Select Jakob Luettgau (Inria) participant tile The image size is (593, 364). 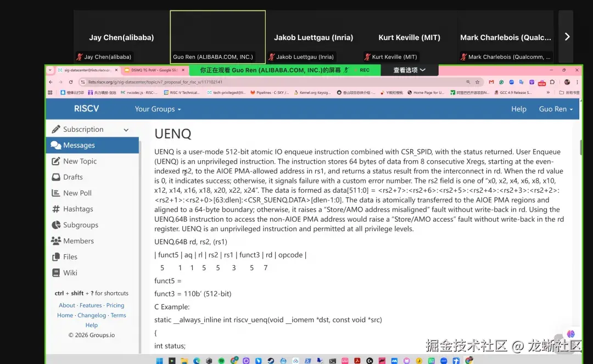[314, 37]
